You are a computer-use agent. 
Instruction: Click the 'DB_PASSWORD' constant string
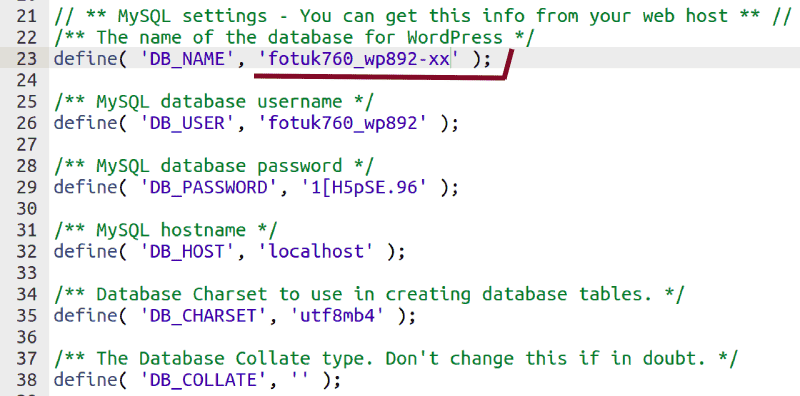click(209, 188)
